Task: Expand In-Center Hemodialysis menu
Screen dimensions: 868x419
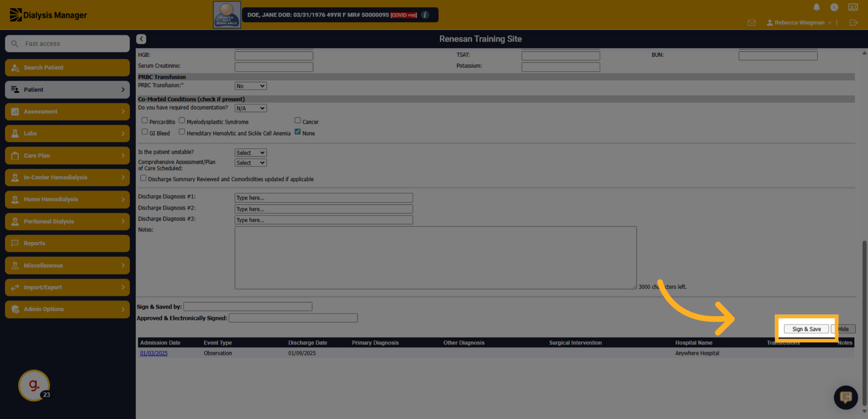Action: point(67,177)
